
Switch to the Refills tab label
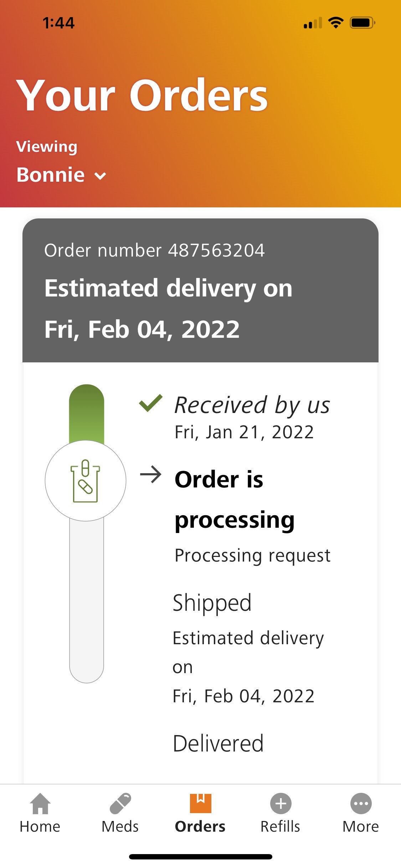pos(281,827)
